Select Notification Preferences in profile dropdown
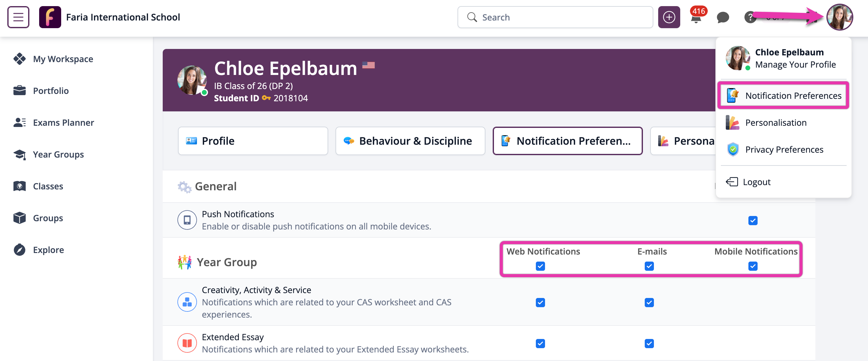 793,96
